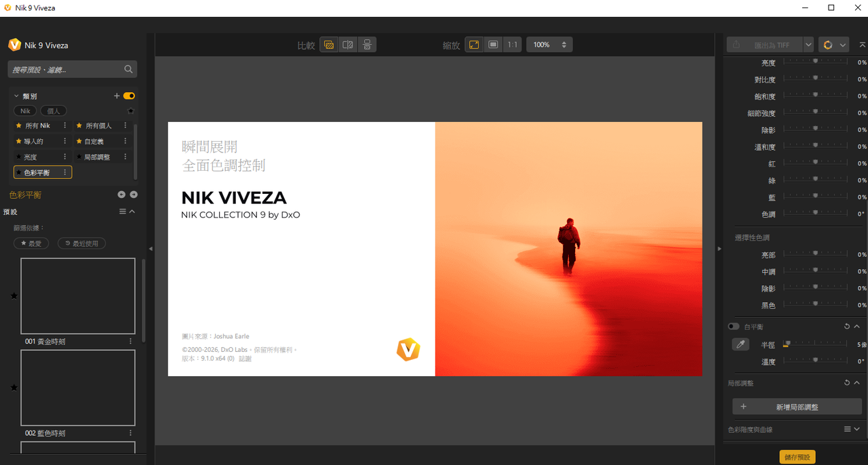Open options for 001 黃金時刻 preset
Screen dimensions: 868x465
(131, 341)
